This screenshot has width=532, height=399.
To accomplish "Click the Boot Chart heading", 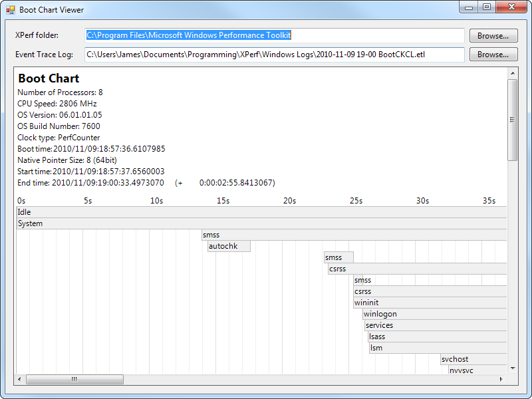I will 49,78.
